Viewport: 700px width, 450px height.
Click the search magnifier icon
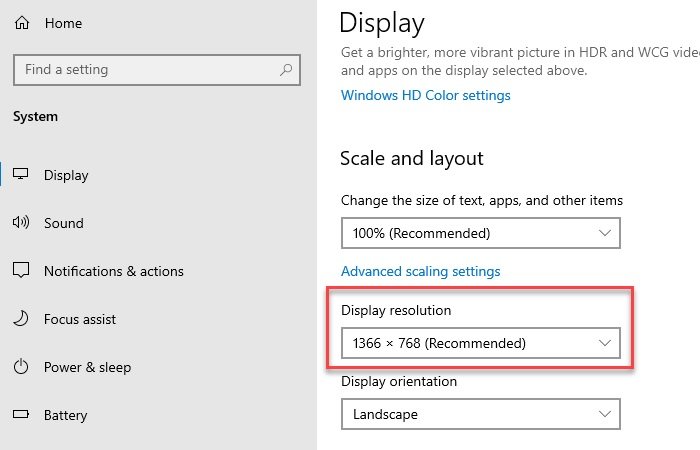tap(287, 70)
